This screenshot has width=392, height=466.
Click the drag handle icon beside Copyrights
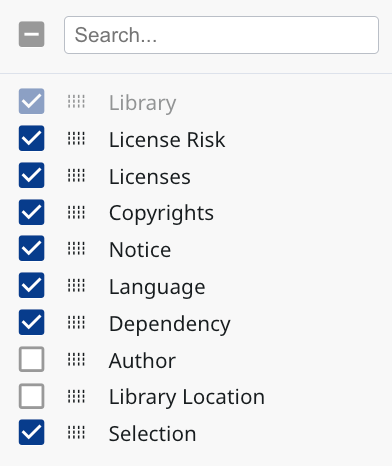click(x=76, y=212)
